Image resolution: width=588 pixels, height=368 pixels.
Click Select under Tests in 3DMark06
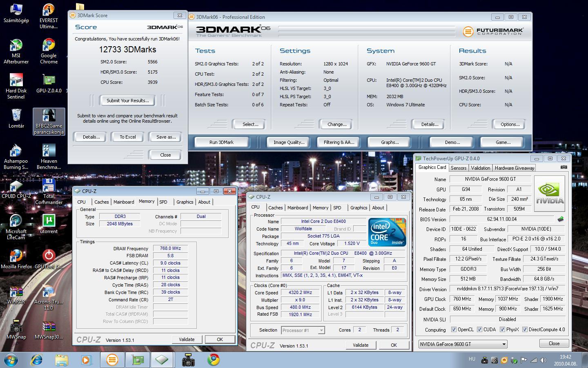pos(250,124)
